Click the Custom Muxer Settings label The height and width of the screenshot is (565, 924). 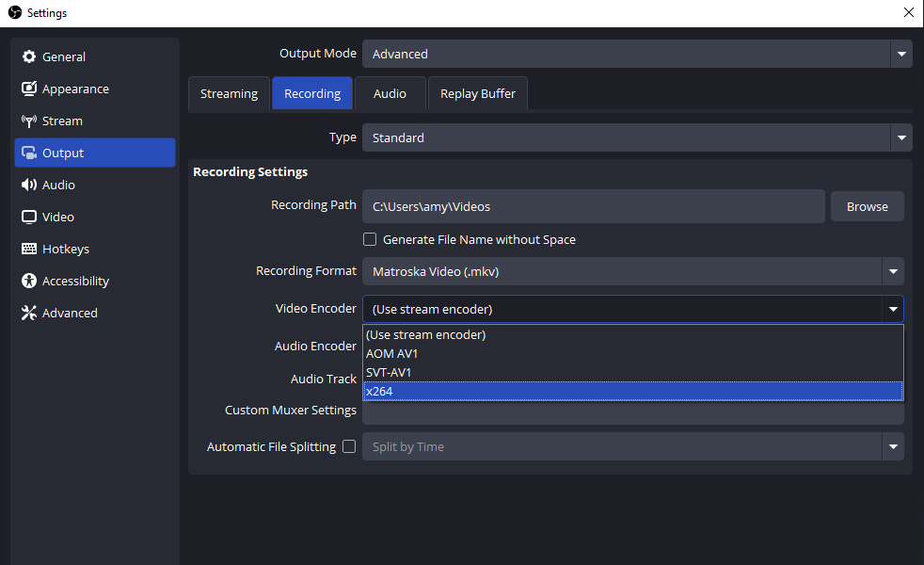(291, 410)
